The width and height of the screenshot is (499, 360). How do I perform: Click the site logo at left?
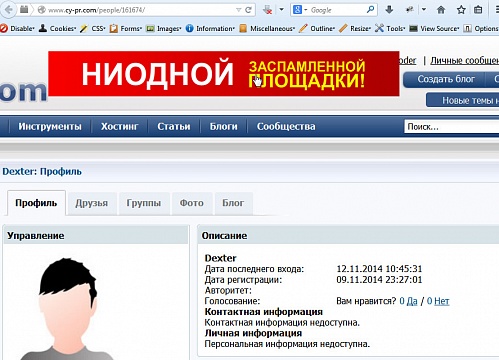23,91
